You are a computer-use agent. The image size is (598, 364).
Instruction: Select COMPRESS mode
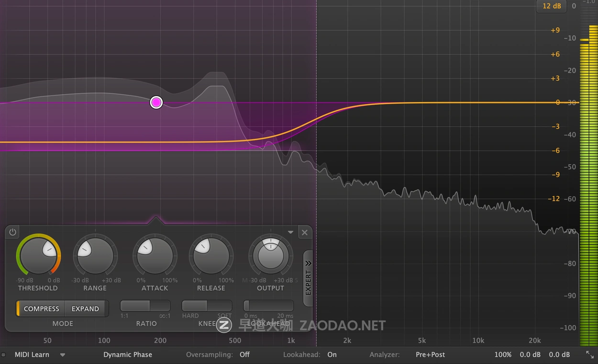[41, 309]
